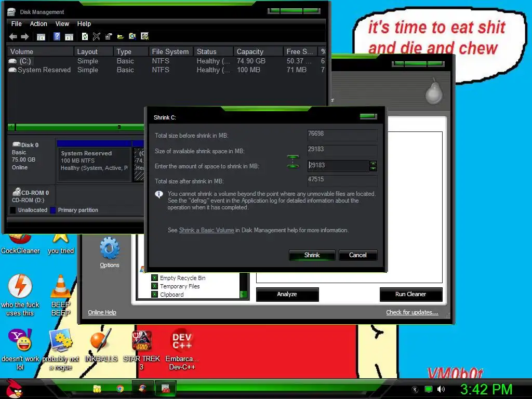Click the Shrink button
Screen dimensions: 532x399
(312, 255)
